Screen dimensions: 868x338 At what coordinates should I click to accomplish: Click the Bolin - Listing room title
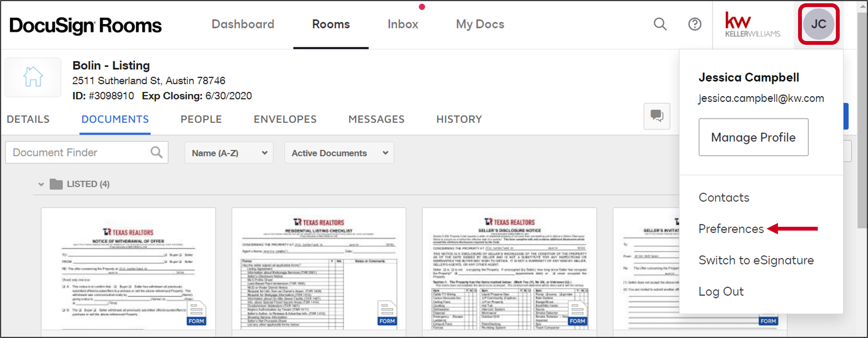pyautogui.click(x=111, y=65)
